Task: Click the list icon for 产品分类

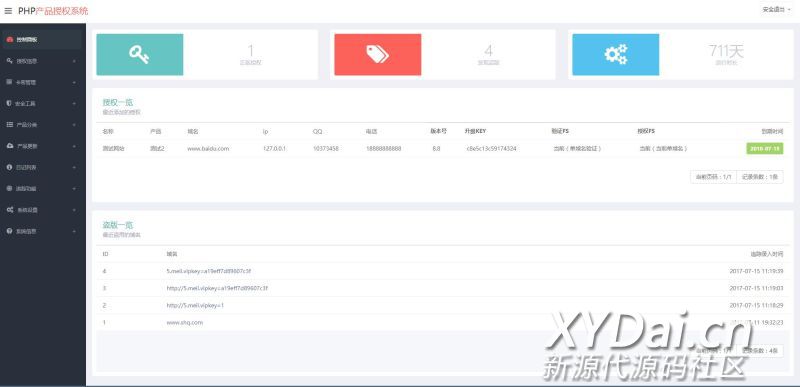Action: 10,124
